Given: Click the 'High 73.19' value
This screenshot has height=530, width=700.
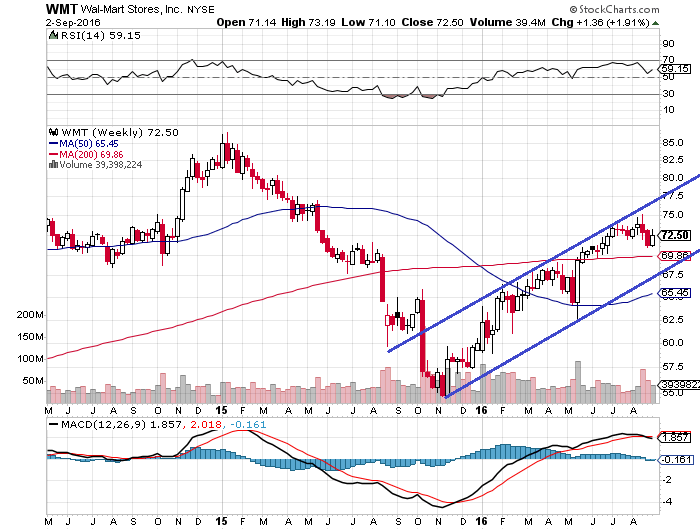Looking at the screenshot, I should (308, 22).
